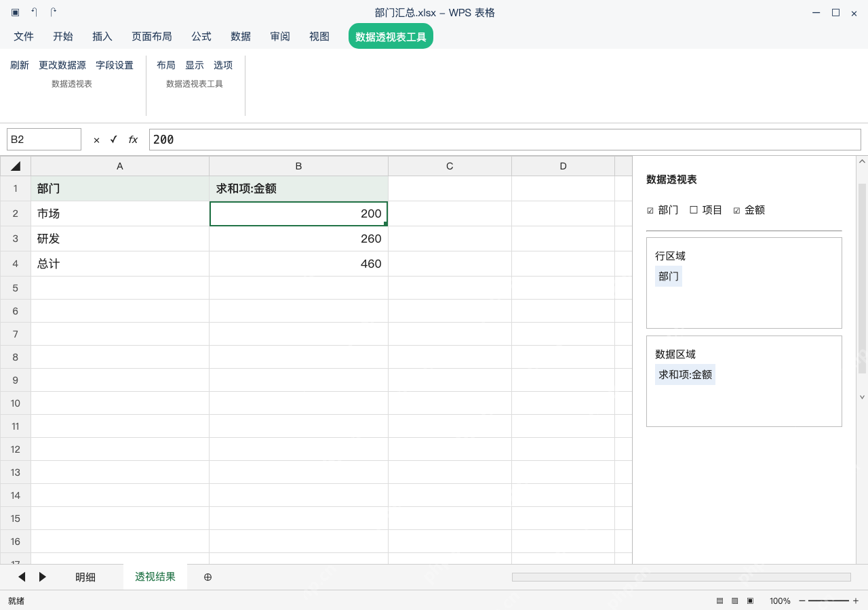Switch to the 插入 tab

pos(102,37)
